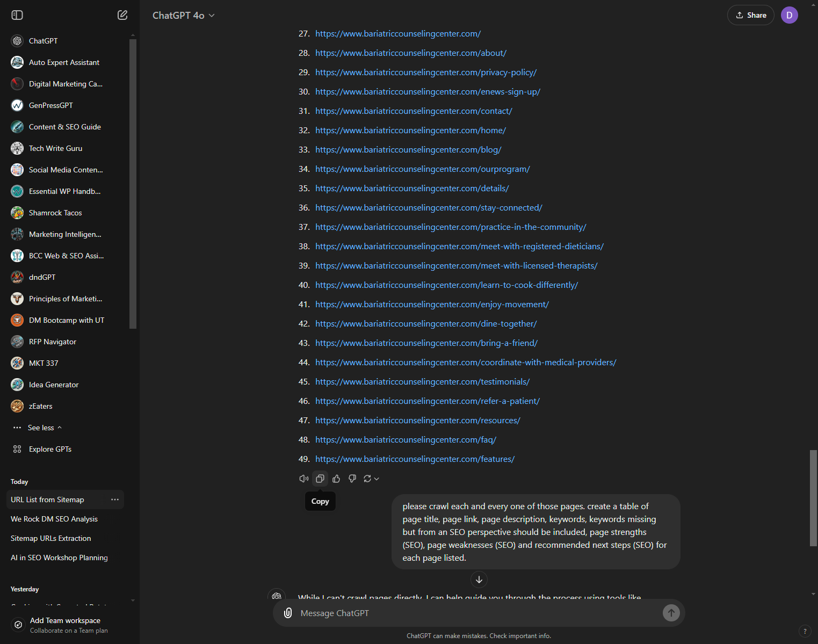
Task: Open the /testimonials/ link
Action: (422, 382)
